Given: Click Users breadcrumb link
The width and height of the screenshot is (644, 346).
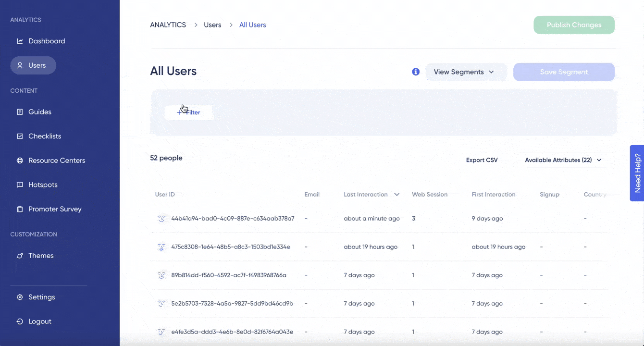Looking at the screenshot, I should coord(212,25).
